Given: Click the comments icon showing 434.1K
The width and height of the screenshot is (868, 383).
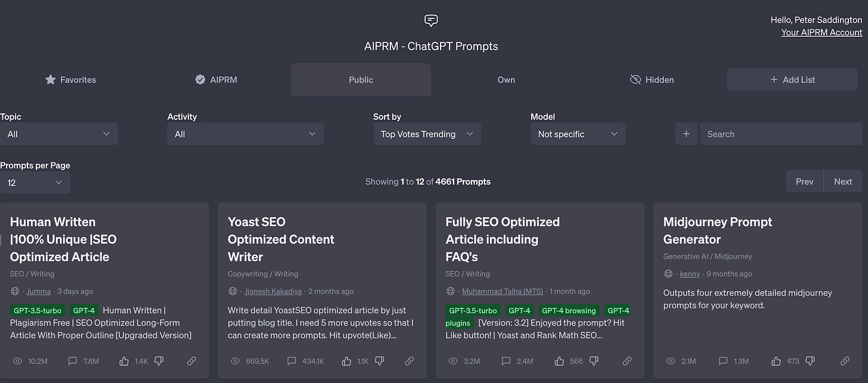Looking at the screenshot, I should tap(292, 361).
